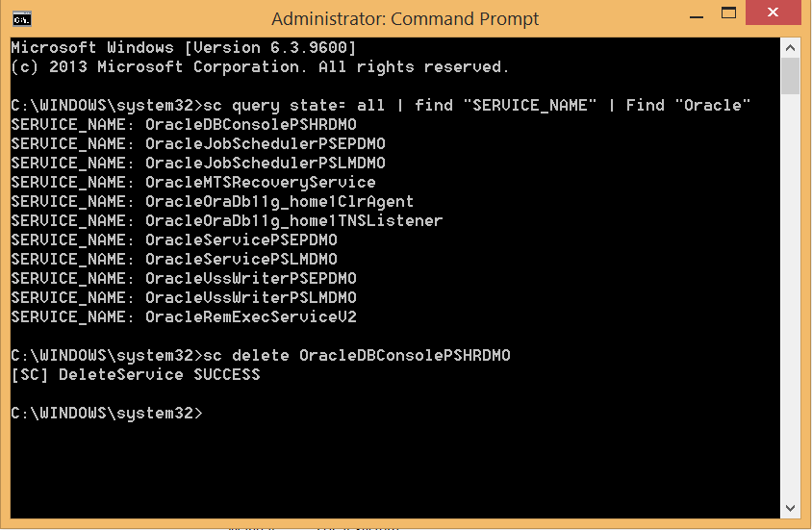This screenshot has width=812, height=530.
Task: Click the Administrator: Command Prompt title text
Action: click(405, 19)
